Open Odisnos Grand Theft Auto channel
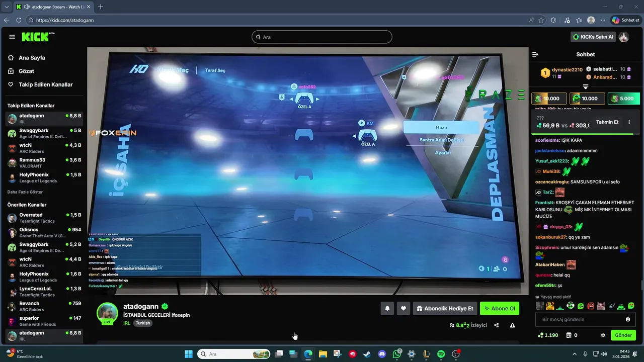Screen dimensions: 644x362 click(44, 232)
